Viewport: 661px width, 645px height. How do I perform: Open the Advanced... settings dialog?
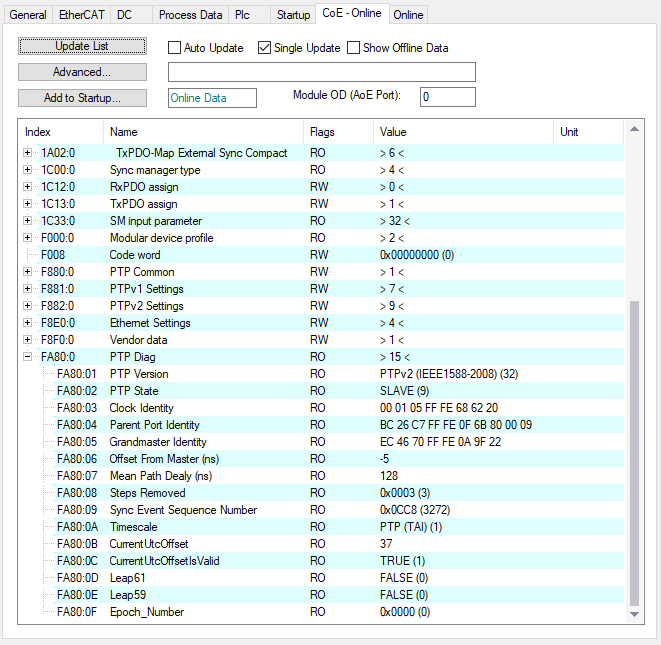tap(82, 72)
